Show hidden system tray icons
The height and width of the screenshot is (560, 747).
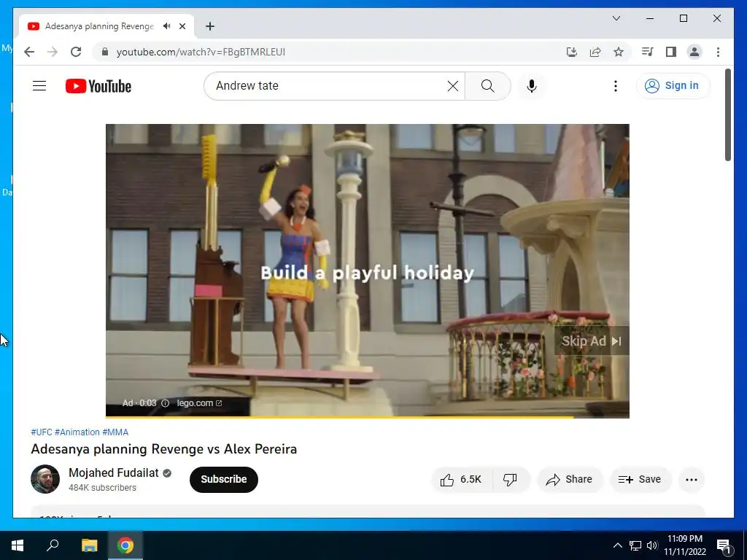pyautogui.click(x=617, y=545)
